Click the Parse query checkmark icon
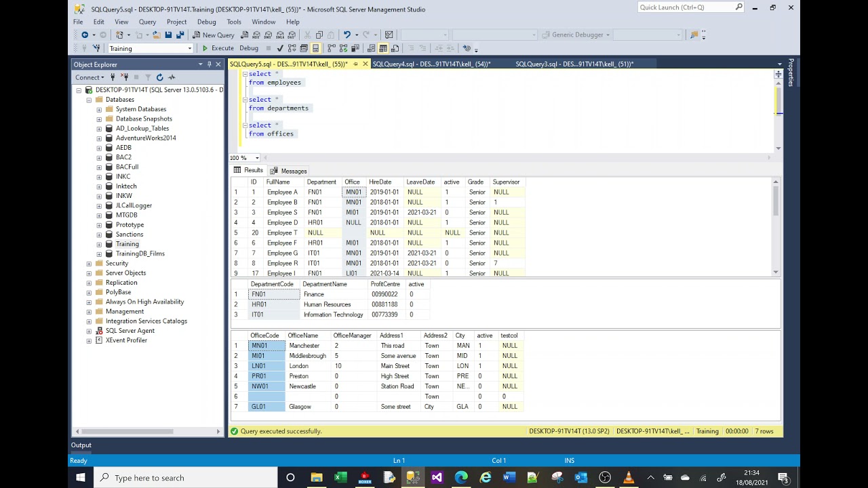868x488 pixels. (x=279, y=48)
